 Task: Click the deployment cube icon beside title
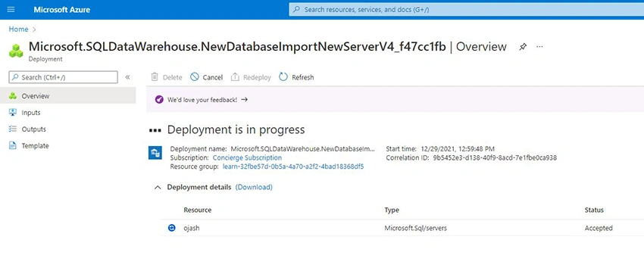pyautogui.click(x=16, y=51)
